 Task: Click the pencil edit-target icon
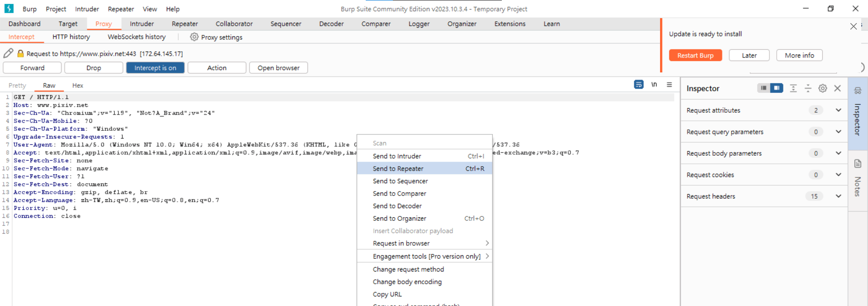(x=8, y=53)
